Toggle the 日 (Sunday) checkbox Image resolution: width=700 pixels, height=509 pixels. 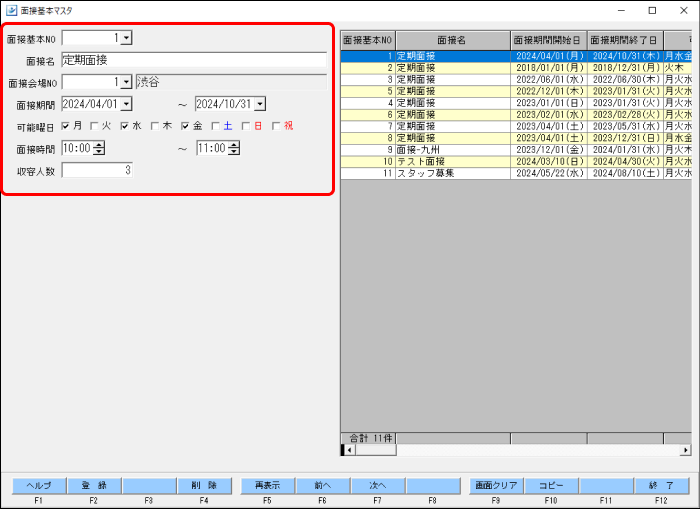pos(246,126)
